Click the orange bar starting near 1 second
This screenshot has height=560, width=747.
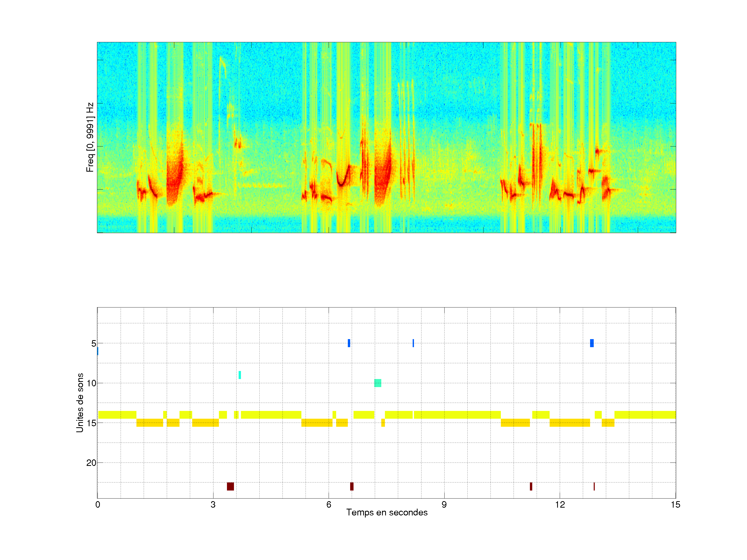pyautogui.click(x=150, y=423)
